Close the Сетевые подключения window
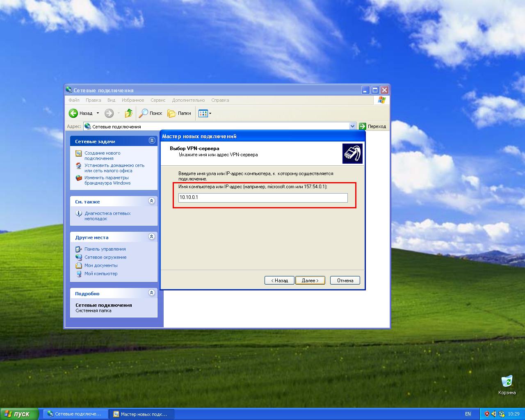This screenshot has width=525, height=420. (384, 90)
